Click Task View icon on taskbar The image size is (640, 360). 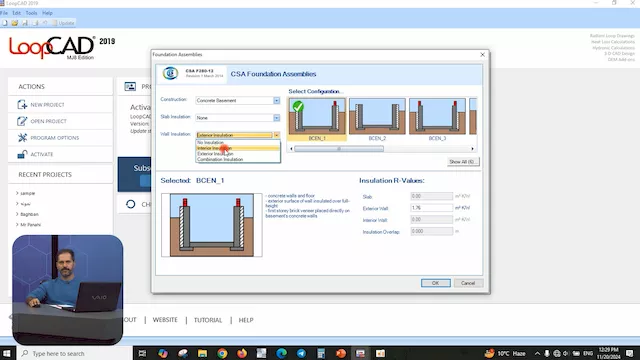coord(142,353)
